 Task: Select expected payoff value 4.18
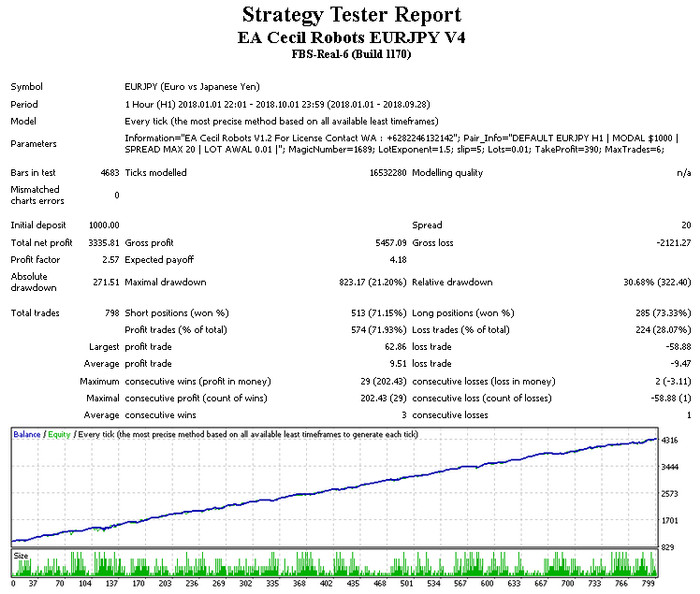pos(398,260)
